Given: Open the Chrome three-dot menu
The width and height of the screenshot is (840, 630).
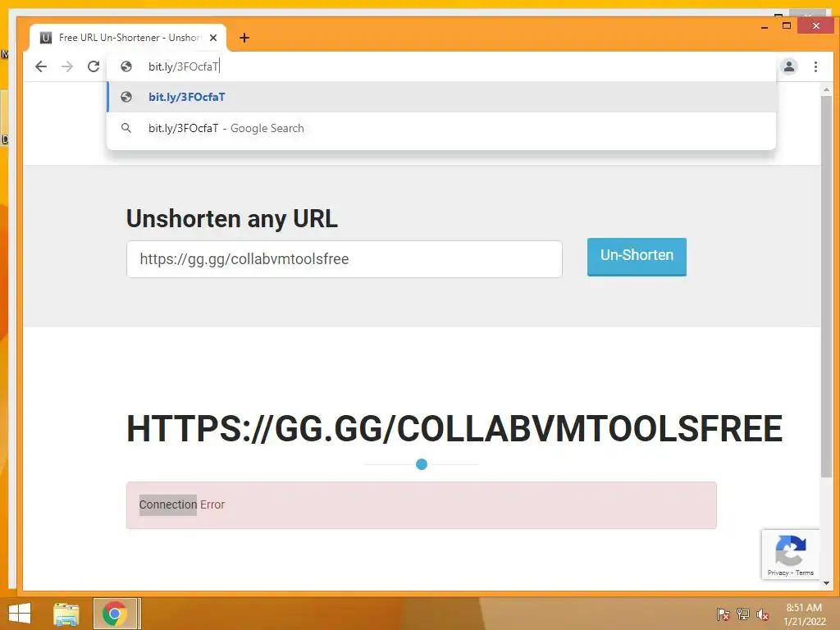Looking at the screenshot, I should tap(815, 66).
